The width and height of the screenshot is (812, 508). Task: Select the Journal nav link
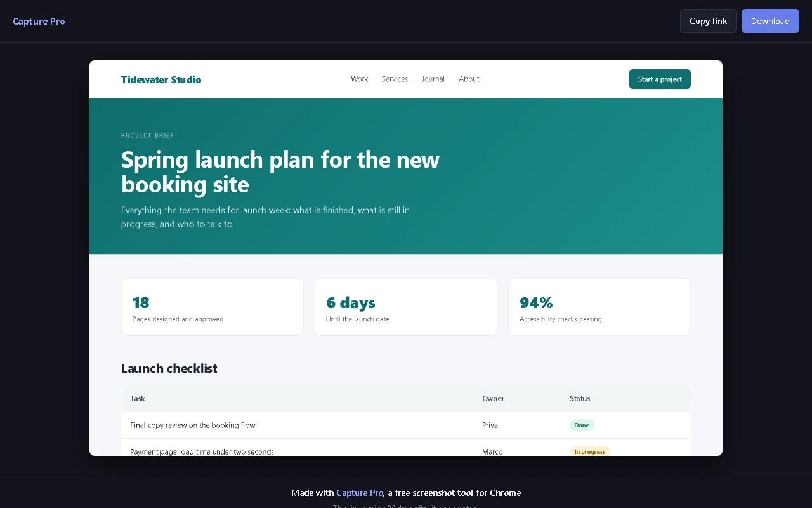click(433, 79)
